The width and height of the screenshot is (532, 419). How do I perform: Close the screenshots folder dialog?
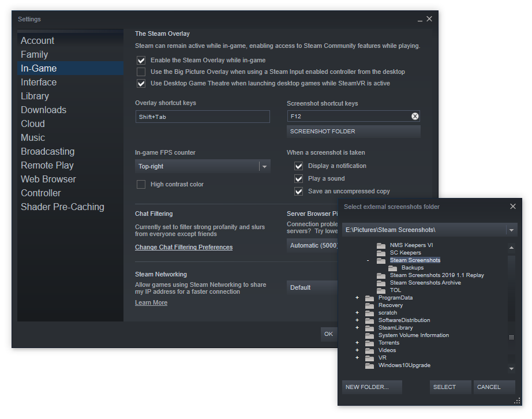pos(512,206)
